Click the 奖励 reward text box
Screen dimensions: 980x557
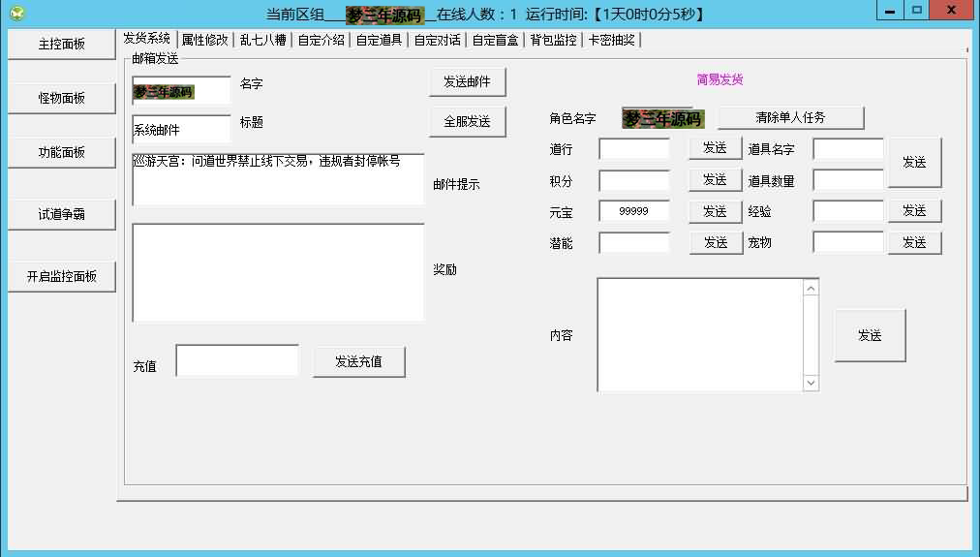click(x=278, y=272)
